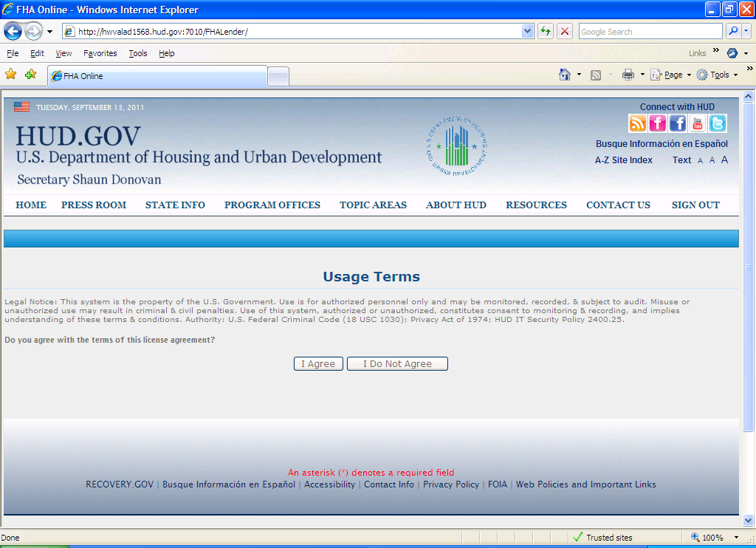
Task: Click the HUD department seal logo
Action: pyautogui.click(x=456, y=145)
